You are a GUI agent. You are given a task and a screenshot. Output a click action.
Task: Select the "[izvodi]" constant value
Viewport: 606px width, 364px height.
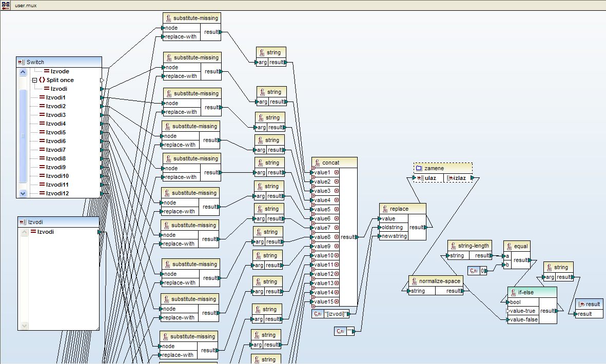coord(336,314)
